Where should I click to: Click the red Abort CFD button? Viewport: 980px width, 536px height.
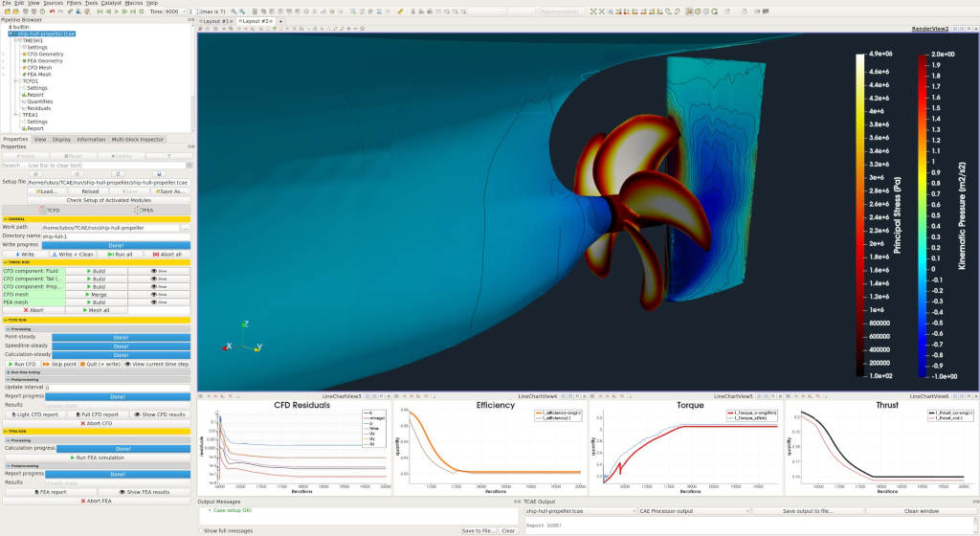(x=97, y=423)
